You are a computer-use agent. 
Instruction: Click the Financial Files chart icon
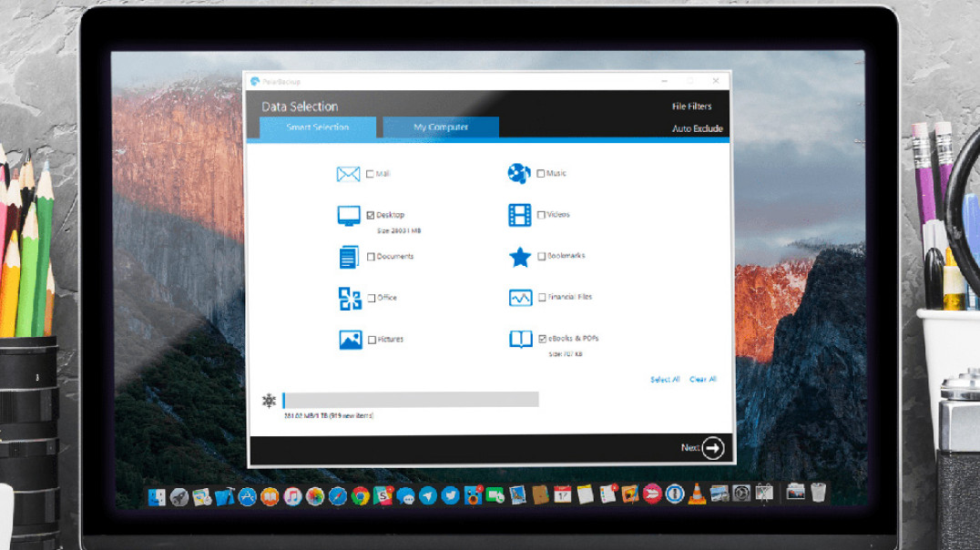click(x=521, y=298)
